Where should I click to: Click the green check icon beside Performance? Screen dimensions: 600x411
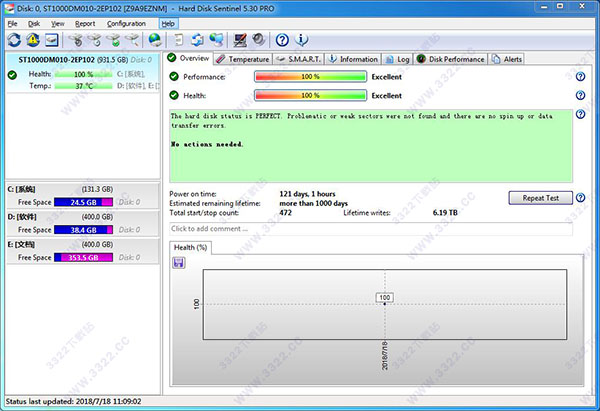(174, 77)
